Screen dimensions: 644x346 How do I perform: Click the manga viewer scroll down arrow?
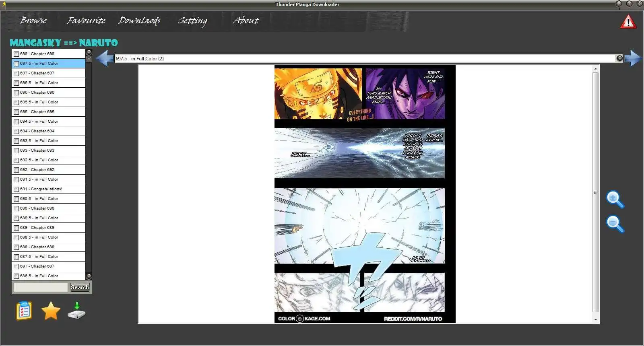click(x=596, y=319)
